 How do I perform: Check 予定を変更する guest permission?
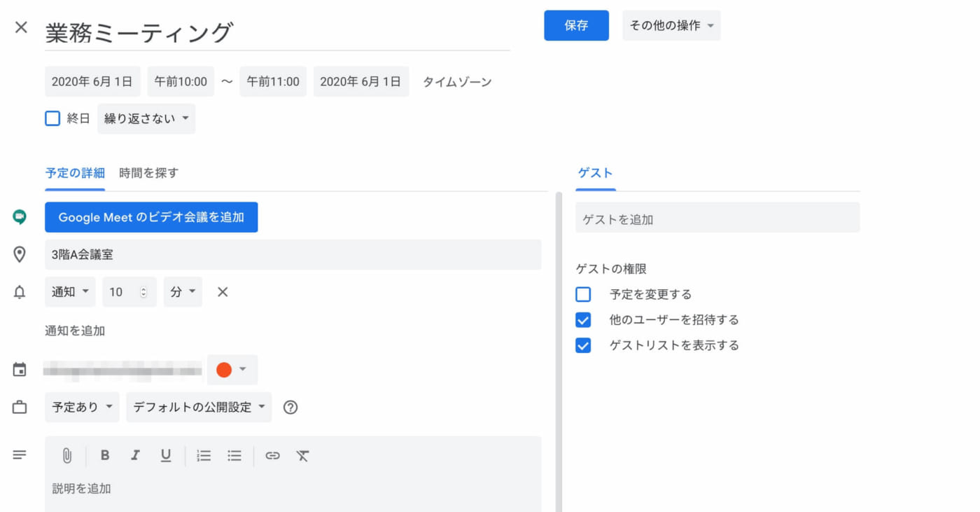583,294
